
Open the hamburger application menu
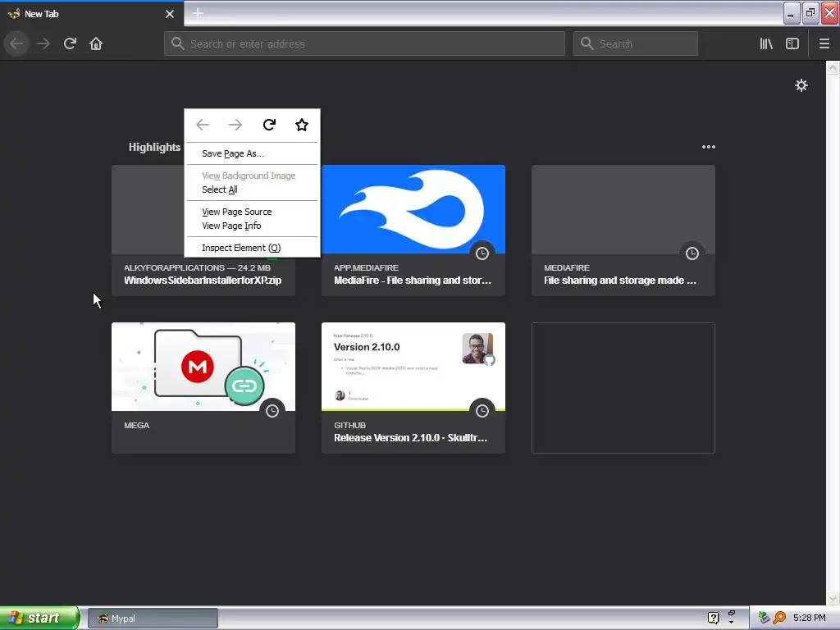click(x=824, y=43)
